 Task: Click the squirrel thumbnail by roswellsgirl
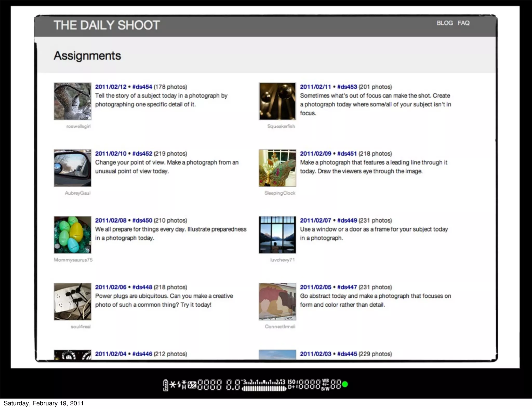tap(72, 101)
